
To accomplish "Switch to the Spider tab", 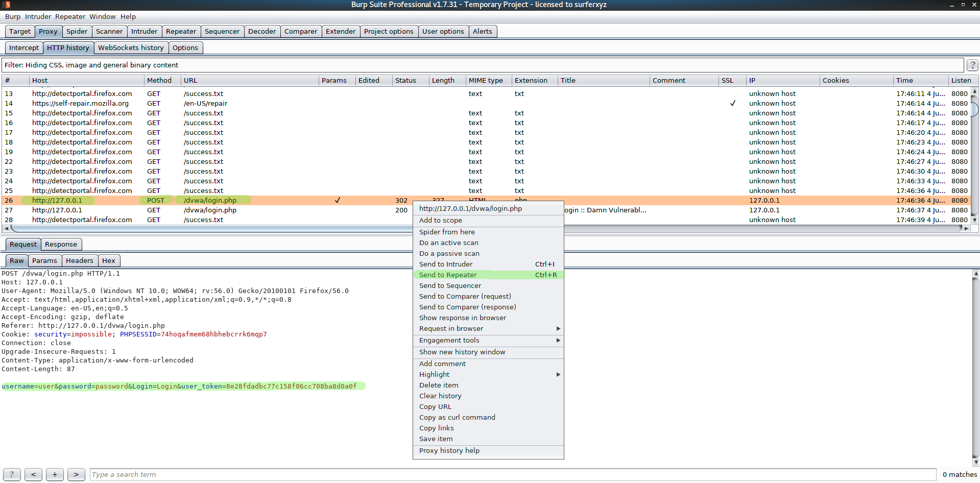I will click(77, 31).
